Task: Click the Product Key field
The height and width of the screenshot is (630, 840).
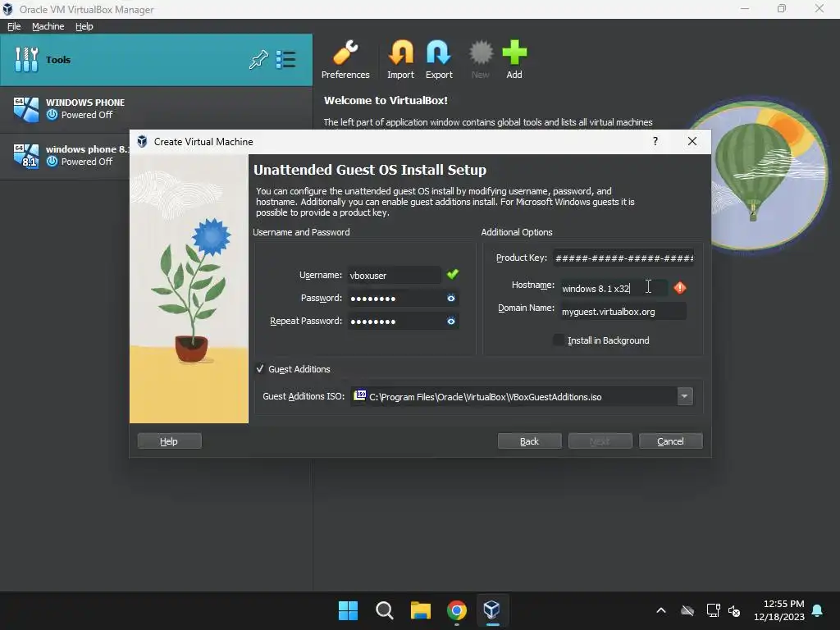Action: point(624,258)
